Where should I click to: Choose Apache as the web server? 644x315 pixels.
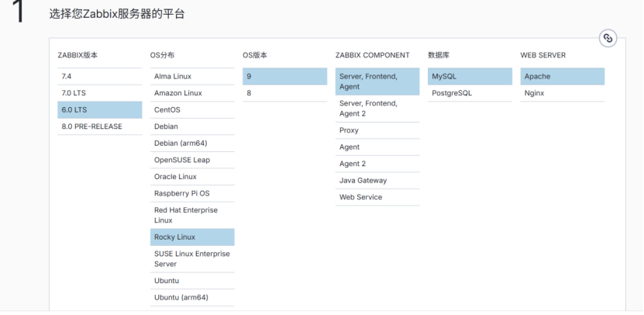(563, 77)
